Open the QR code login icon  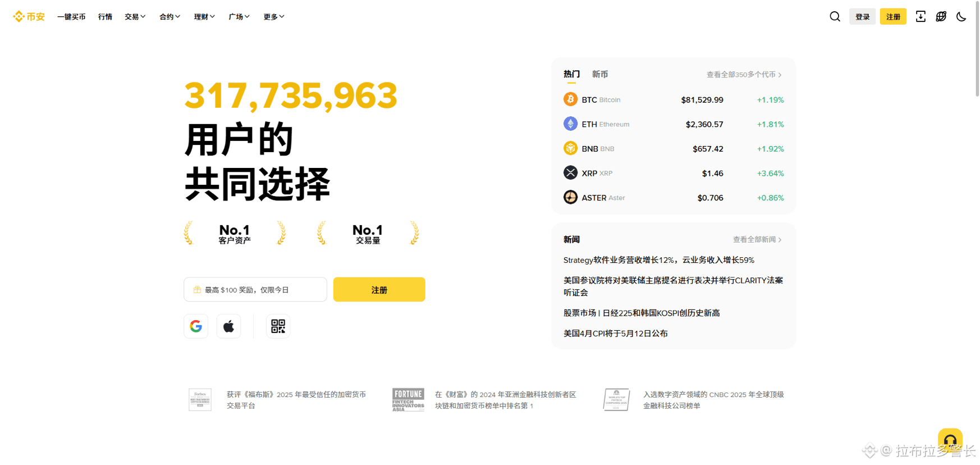coord(278,326)
